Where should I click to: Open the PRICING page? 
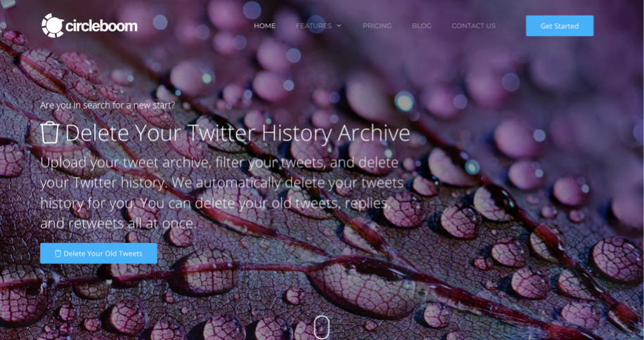377,25
